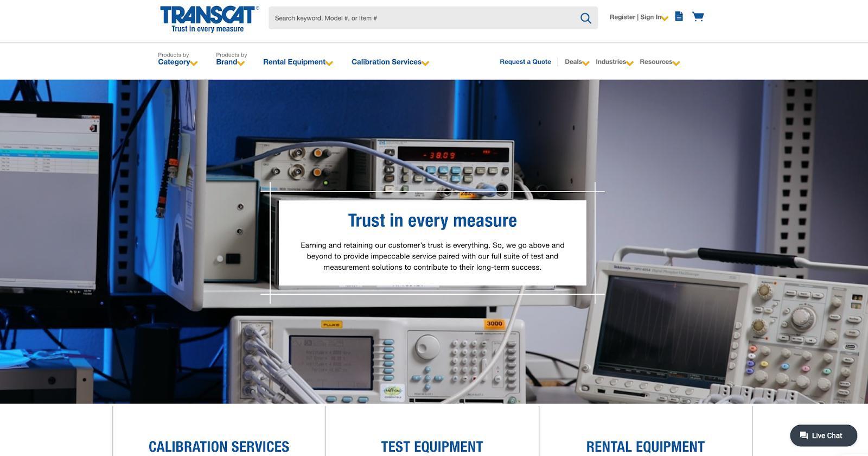Click the Test Equipment heading
This screenshot has height=456, width=868.
point(432,446)
